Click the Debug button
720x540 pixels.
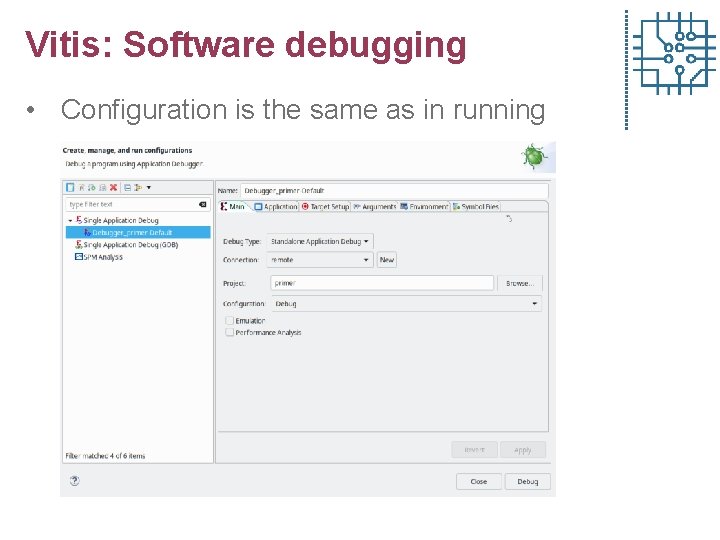528,481
